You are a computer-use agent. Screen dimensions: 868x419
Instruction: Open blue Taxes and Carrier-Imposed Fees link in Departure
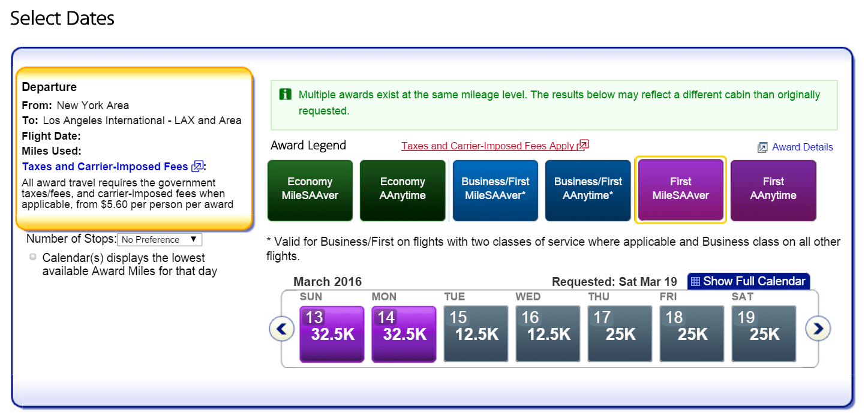point(105,167)
